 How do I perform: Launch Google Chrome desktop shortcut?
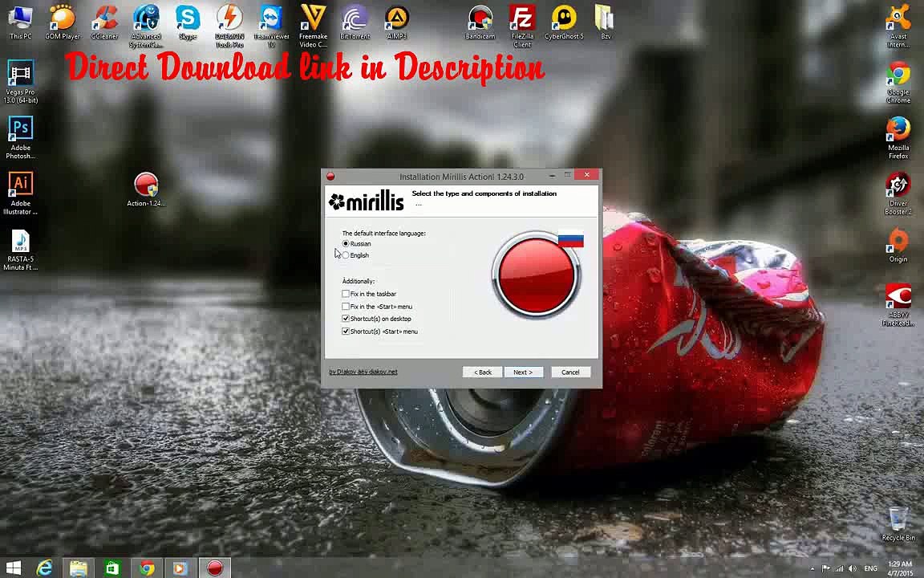(898, 83)
